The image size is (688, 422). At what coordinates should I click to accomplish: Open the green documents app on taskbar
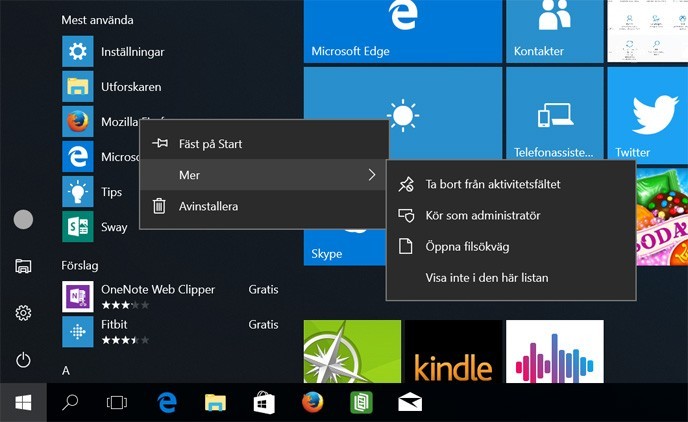[361, 402]
